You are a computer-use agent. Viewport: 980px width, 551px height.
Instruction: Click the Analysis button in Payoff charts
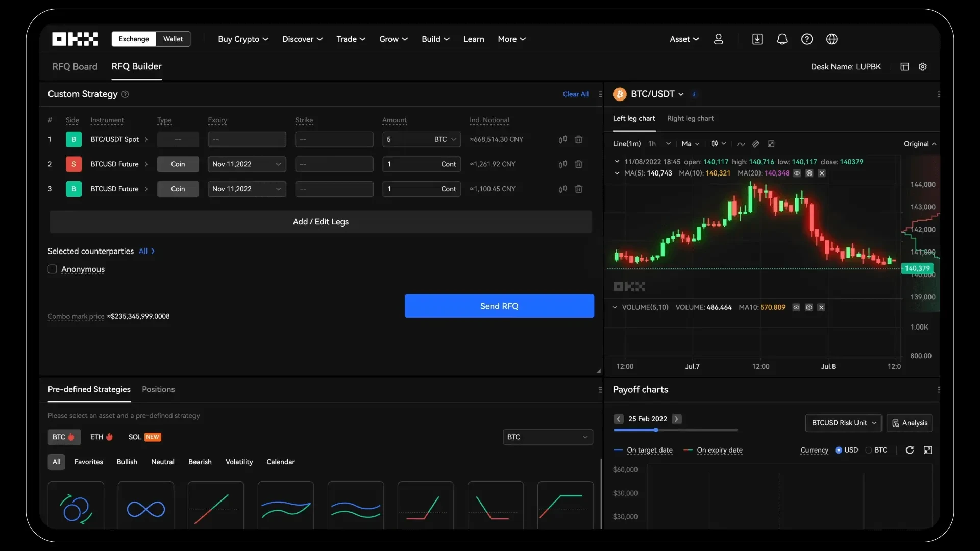click(x=910, y=422)
